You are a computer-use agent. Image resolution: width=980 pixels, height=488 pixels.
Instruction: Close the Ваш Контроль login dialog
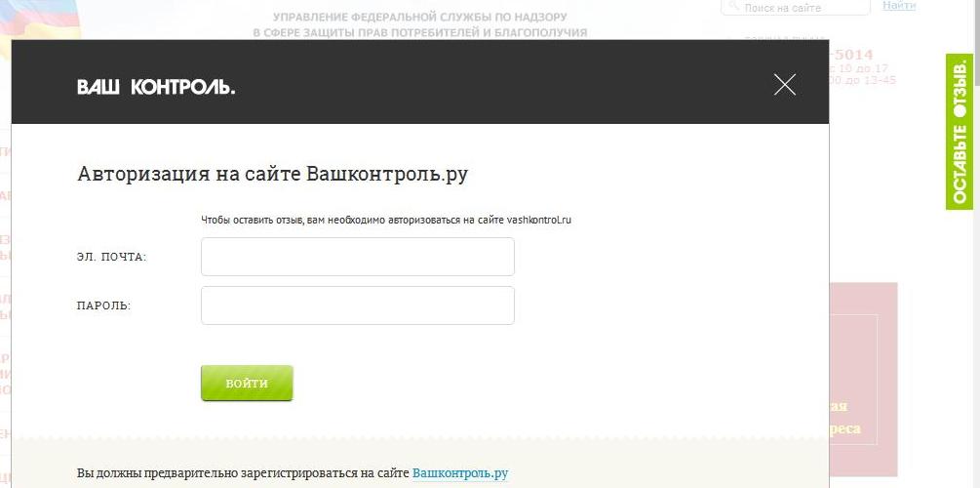click(784, 85)
